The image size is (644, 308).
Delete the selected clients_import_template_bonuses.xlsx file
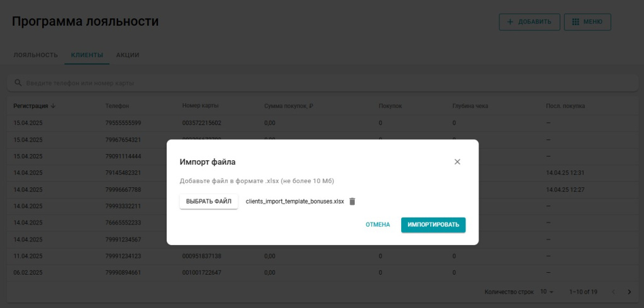(352, 201)
